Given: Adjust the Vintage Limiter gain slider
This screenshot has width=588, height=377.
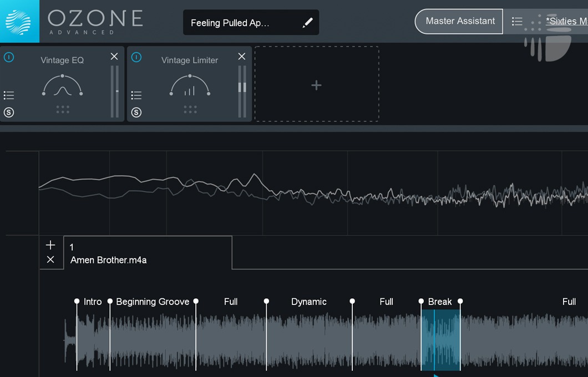Looking at the screenshot, I should pos(242,91).
